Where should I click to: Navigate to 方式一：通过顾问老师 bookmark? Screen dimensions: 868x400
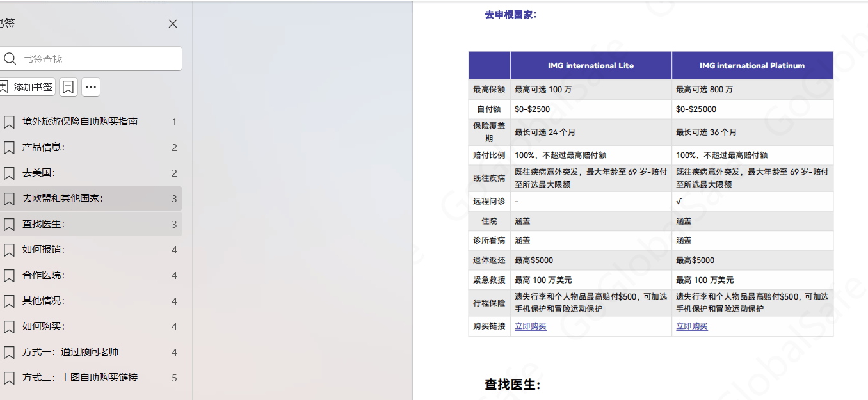point(70,352)
